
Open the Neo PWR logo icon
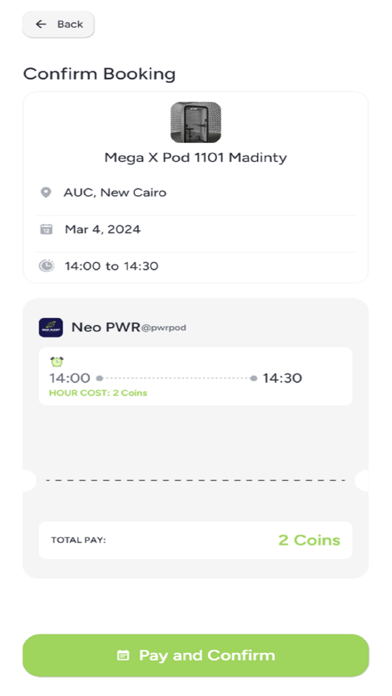coord(51,328)
